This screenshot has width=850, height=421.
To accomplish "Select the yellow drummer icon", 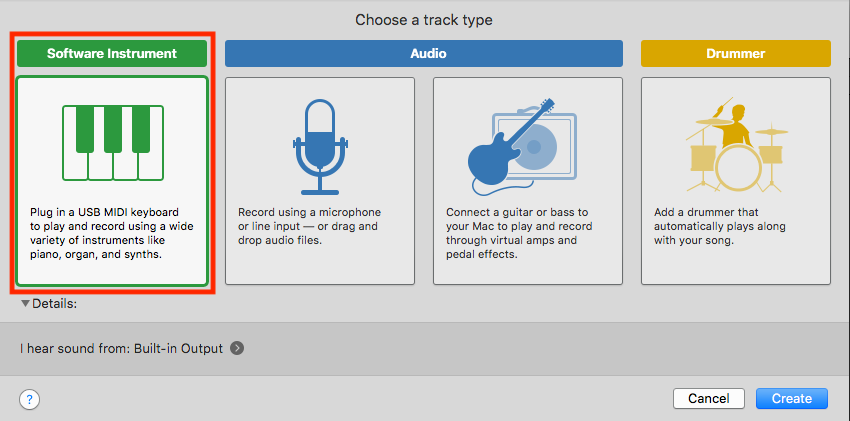I will click(736, 146).
